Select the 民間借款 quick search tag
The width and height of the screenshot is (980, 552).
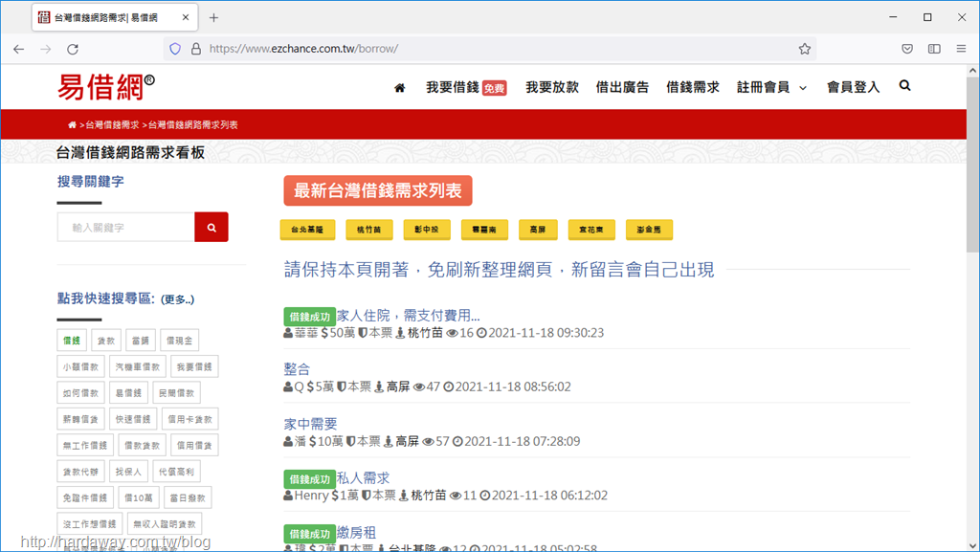[x=176, y=393]
